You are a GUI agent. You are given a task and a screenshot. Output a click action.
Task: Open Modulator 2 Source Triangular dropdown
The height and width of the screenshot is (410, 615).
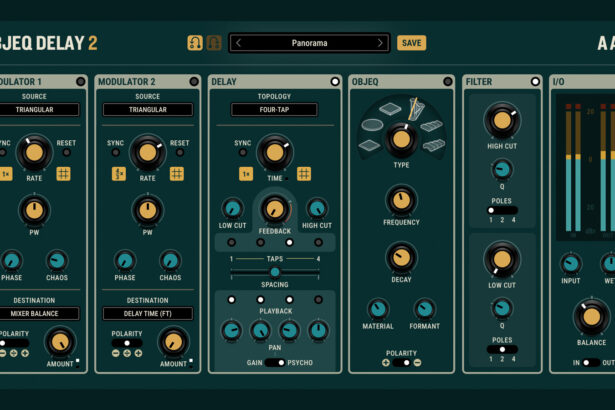click(148, 109)
